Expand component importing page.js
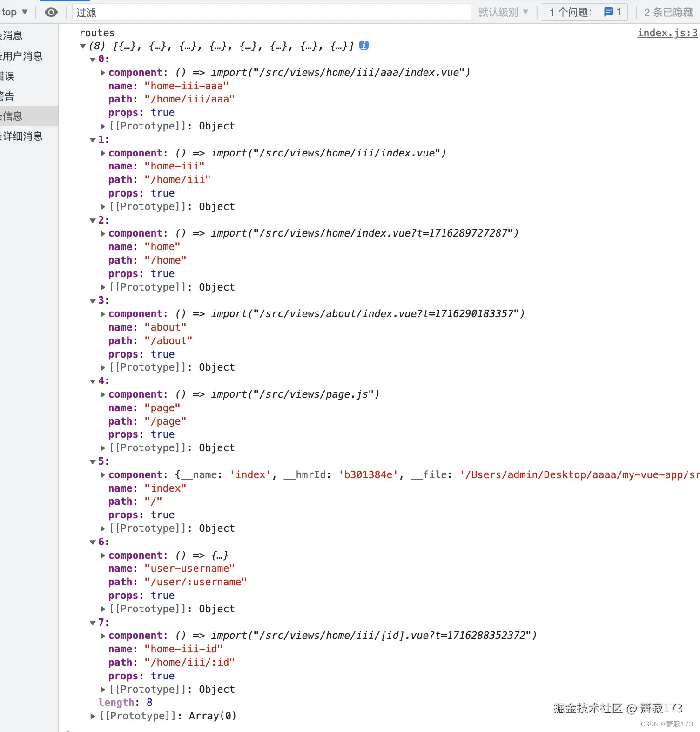The image size is (700, 732). coord(103,394)
